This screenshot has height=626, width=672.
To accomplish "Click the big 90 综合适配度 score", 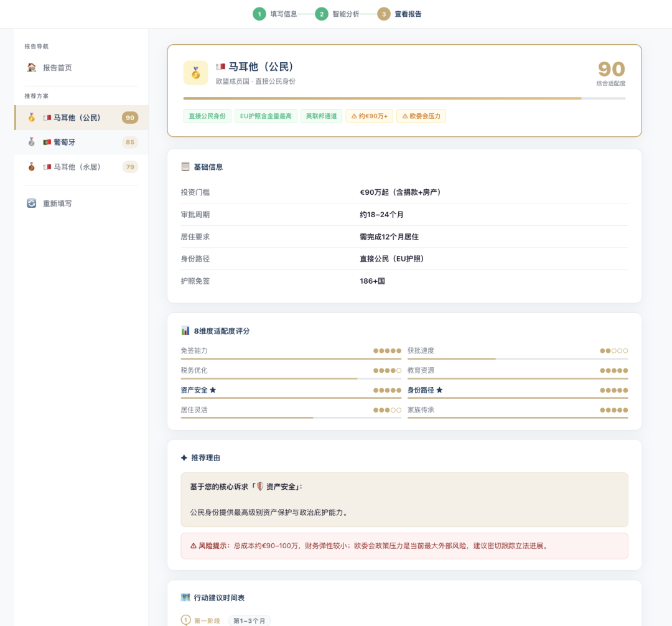I will (611, 69).
